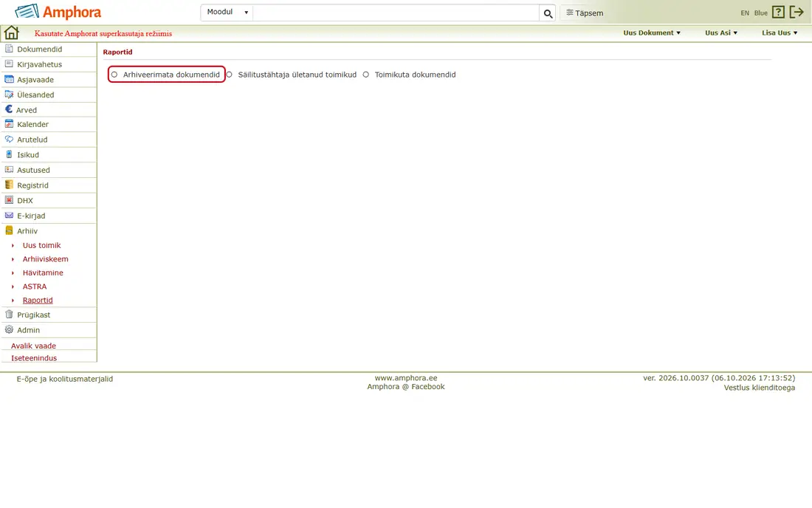
Task: Open the Iseteenindus link
Action: tap(34, 358)
